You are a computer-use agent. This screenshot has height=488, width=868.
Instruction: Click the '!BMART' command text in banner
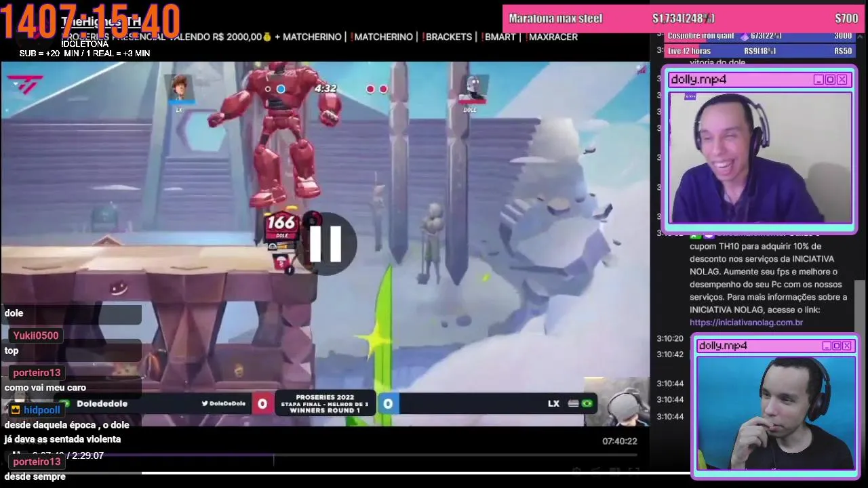499,37
